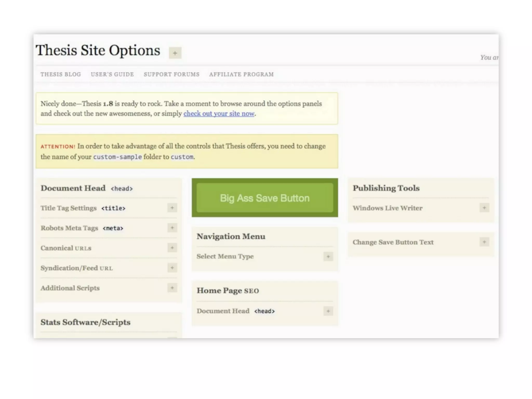Expand Home Page SEO Document Head option
The image size is (532, 399).
[x=328, y=311]
